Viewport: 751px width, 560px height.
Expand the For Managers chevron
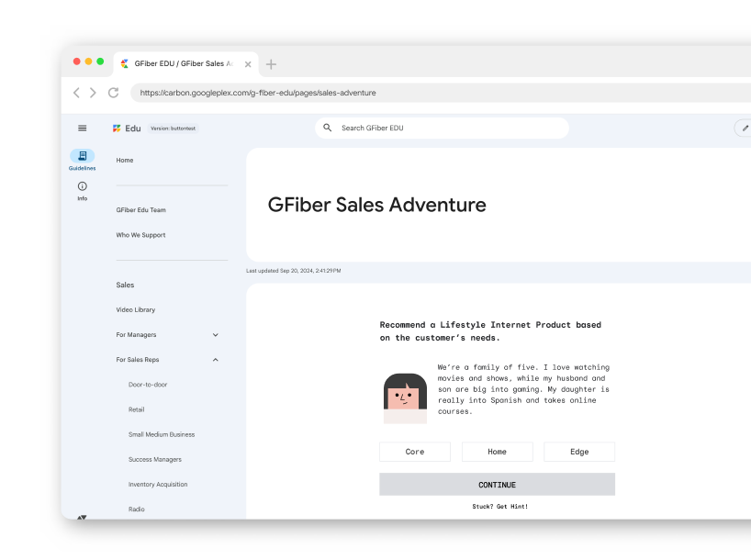point(216,335)
